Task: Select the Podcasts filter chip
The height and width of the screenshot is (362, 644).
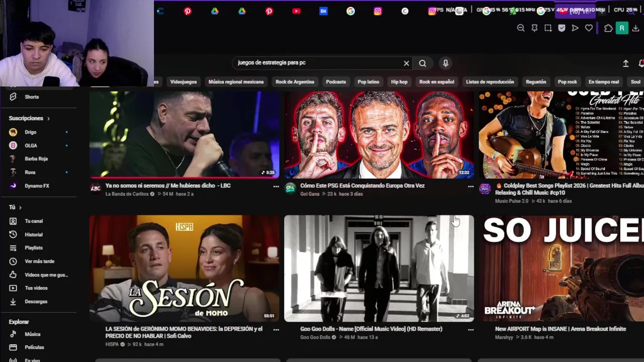Action: pyautogui.click(x=336, y=82)
